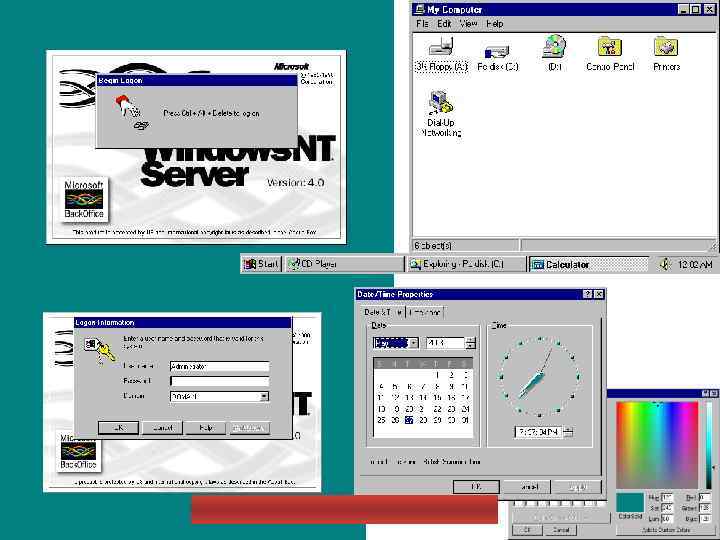
Task: Click OK in Date/Time Properties
Action: (x=476, y=487)
